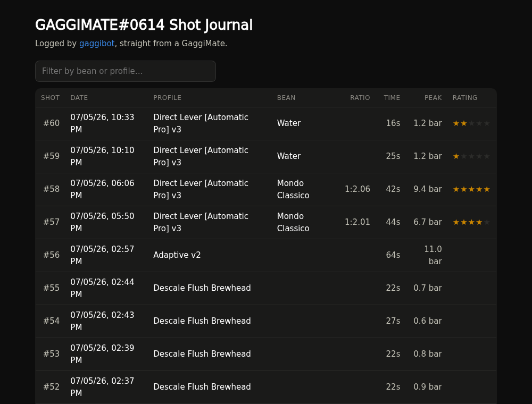Click the fifth star on shot #60 rating
This screenshot has height=404, width=532.
pos(487,123)
